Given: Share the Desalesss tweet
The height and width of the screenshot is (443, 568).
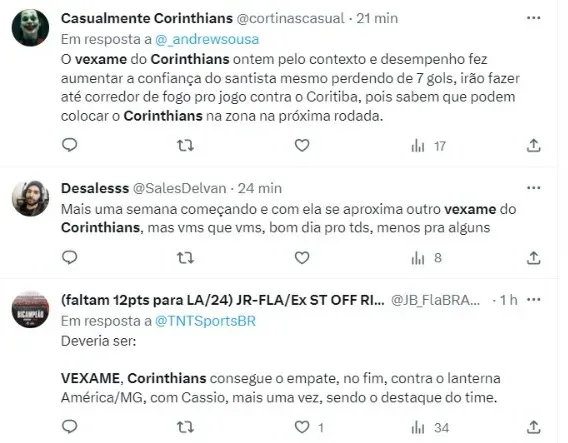Looking at the screenshot, I should (533, 258).
